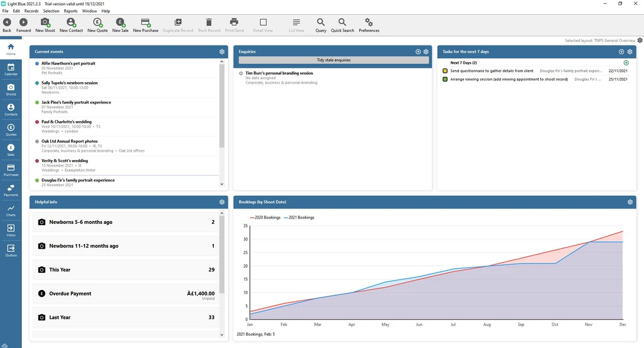The width and height of the screenshot is (644, 348).
Task: Create a New Purchase from toolbar
Action: click(x=145, y=25)
